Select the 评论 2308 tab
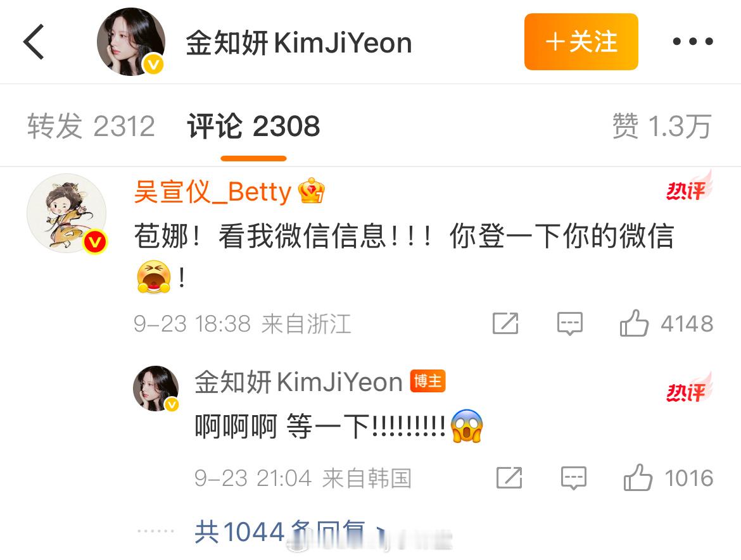 pos(254,126)
